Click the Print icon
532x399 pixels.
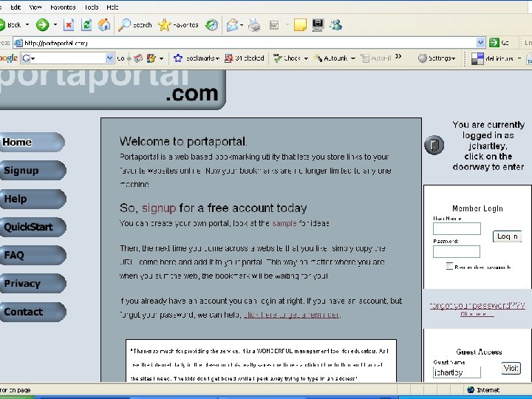coord(254,25)
